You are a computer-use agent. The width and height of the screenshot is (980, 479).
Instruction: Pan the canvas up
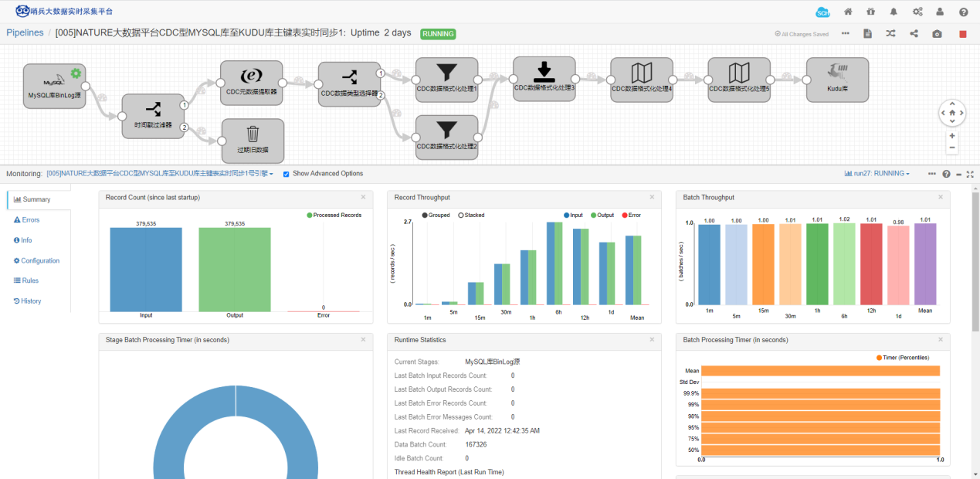[x=952, y=104]
